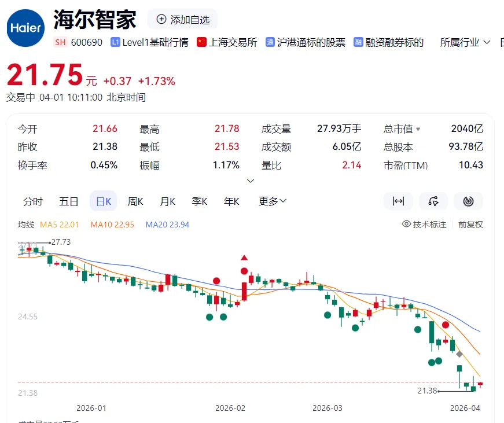Click the gray diamond marker on chart
Screen dimensions: 504x423
[x=459, y=354]
